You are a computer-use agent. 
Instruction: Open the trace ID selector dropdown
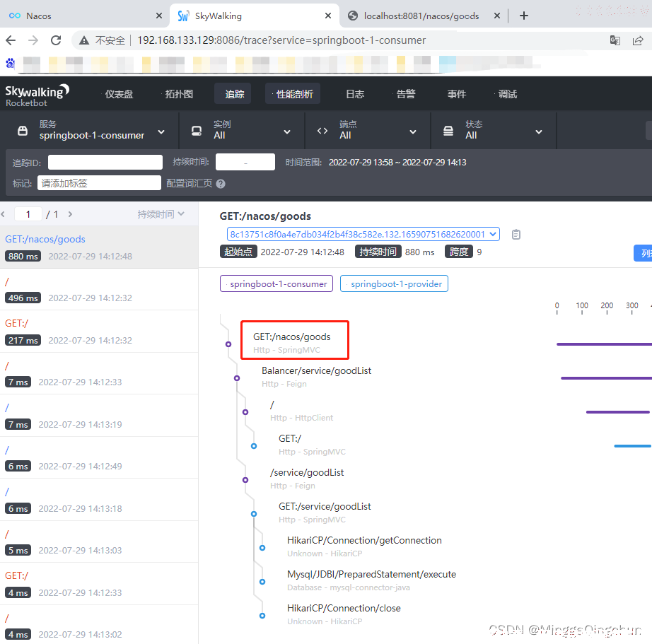pos(363,235)
